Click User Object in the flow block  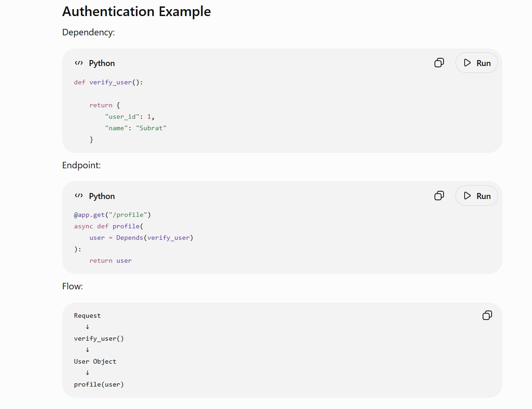click(95, 361)
